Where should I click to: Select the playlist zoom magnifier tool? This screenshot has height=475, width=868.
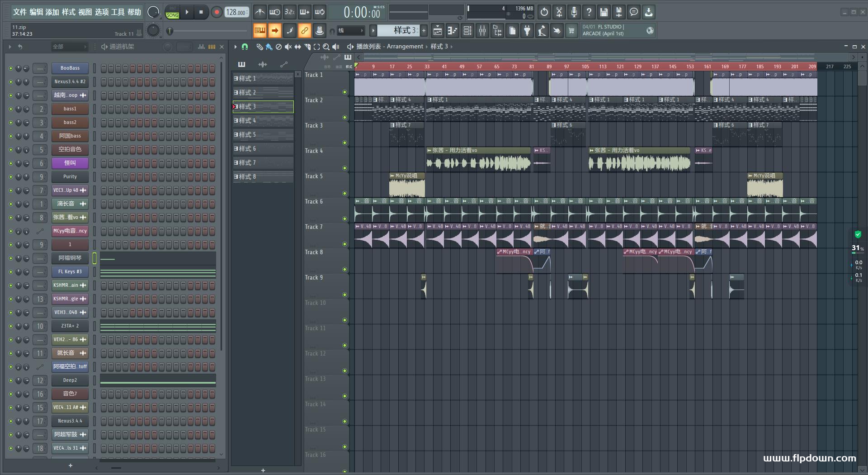[x=326, y=47]
